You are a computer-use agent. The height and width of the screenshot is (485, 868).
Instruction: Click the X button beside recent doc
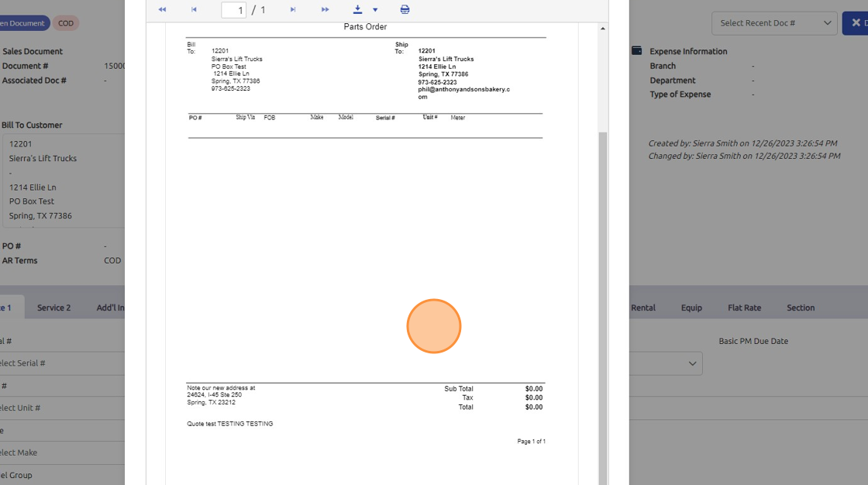(855, 22)
